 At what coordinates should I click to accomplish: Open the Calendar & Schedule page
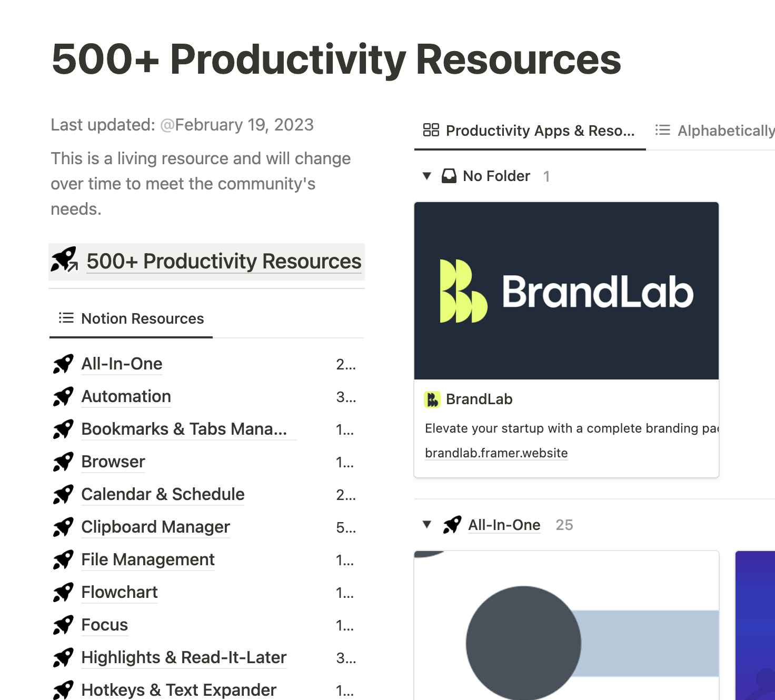click(x=163, y=495)
